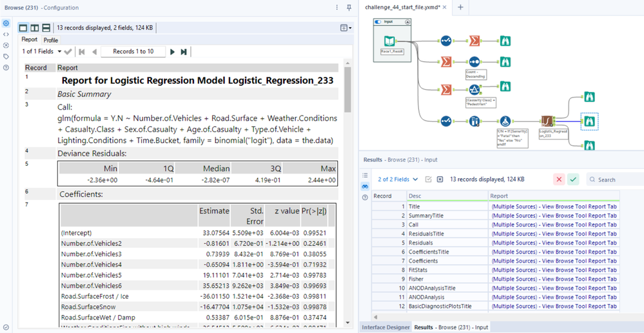Open new workflow tab with plus button
The image size is (644, 333).
click(x=460, y=7)
